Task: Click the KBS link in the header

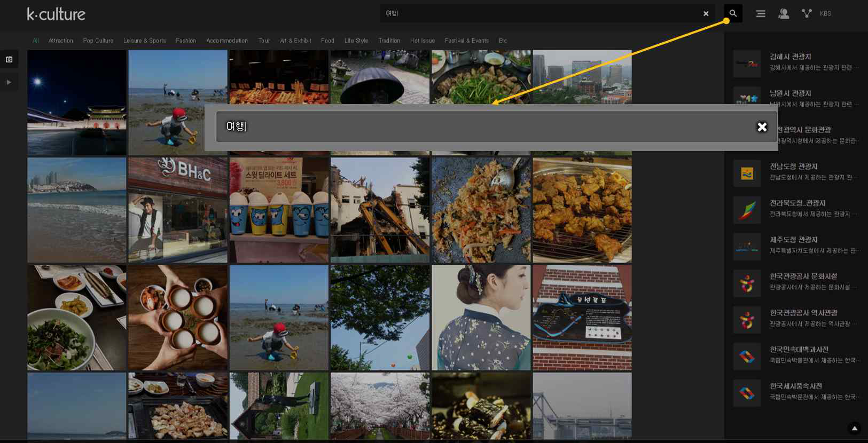Action: pos(825,13)
